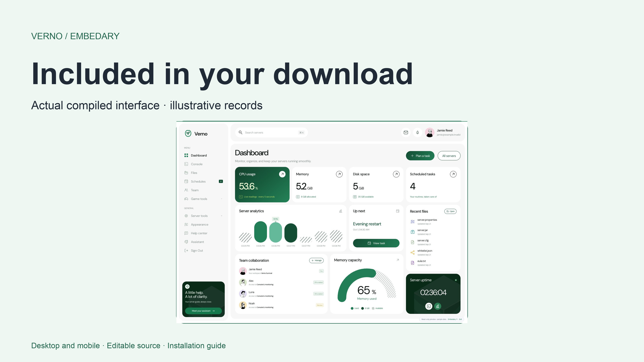
Task: Open the eula.txt file
Action: click(x=433, y=263)
